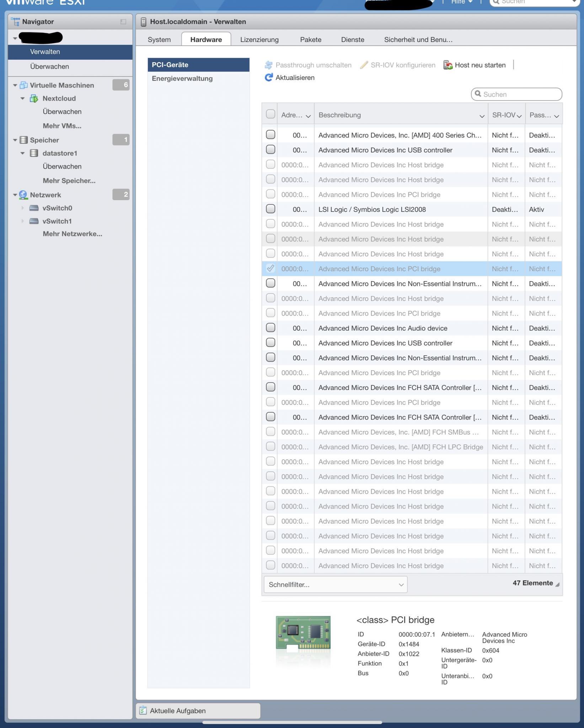This screenshot has height=728, width=584.
Task: Click the vSwitch0 switch icon
Action: [x=34, y=208]
